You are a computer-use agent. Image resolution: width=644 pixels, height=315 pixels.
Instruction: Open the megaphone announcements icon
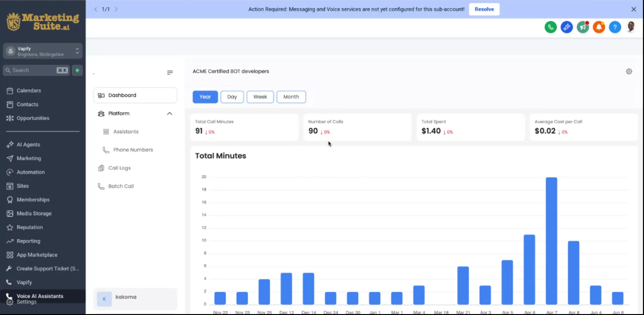(x=583, y=27)
